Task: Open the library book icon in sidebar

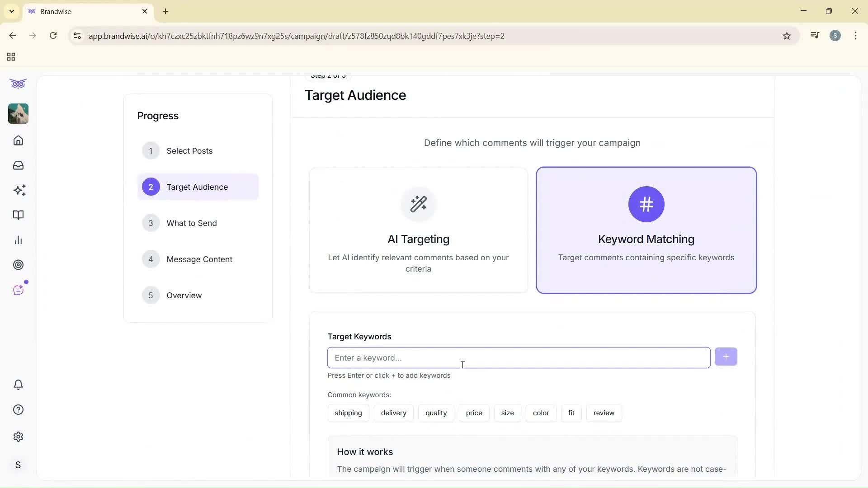Action: (x=18, y=215)
